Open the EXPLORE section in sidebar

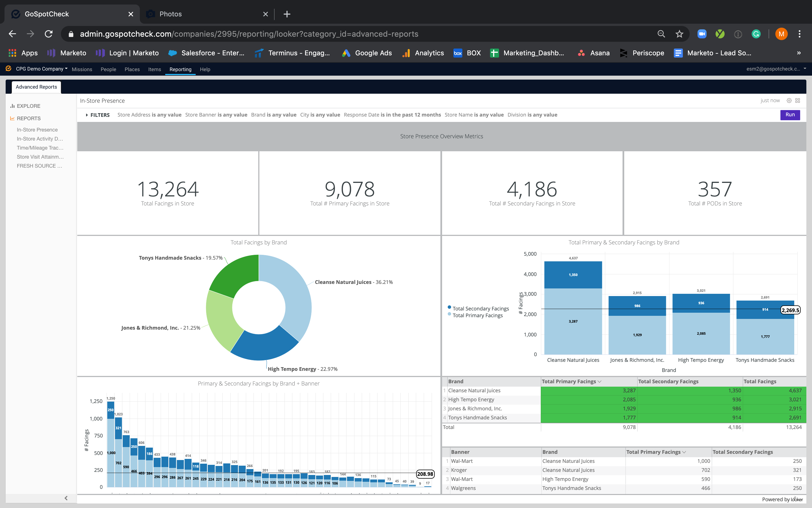point(25,106)
